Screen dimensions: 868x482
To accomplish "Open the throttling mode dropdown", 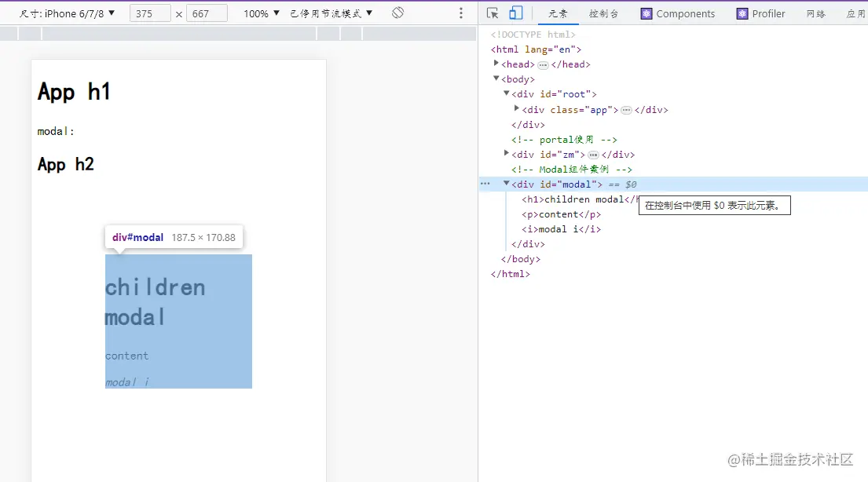I will [331, 13].
